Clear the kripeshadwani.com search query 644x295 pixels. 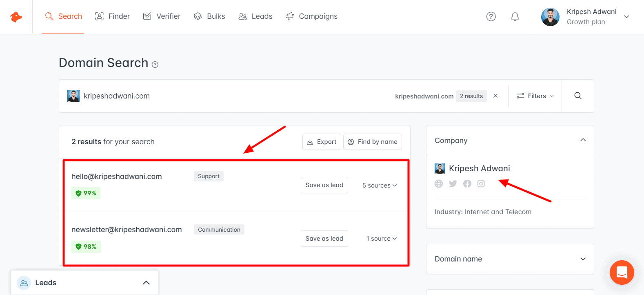495,96
